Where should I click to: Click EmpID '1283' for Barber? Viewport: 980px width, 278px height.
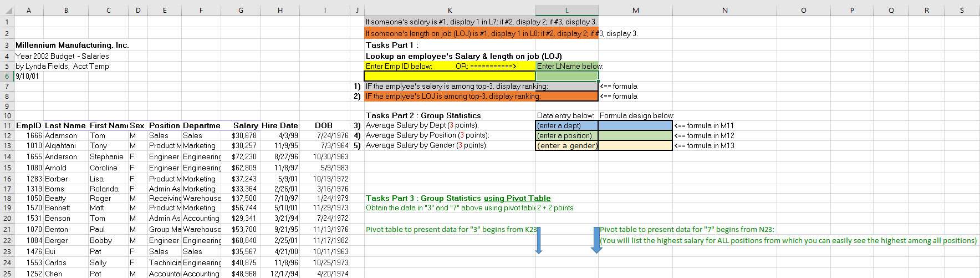(34, 179)
